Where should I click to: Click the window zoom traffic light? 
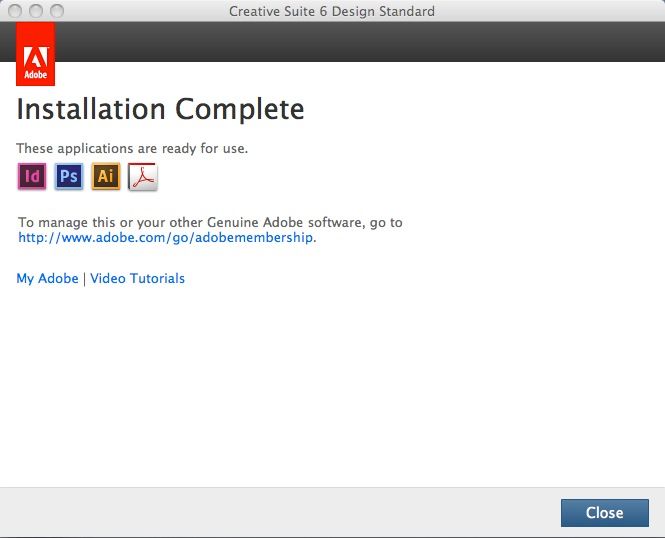click(57, 11)
